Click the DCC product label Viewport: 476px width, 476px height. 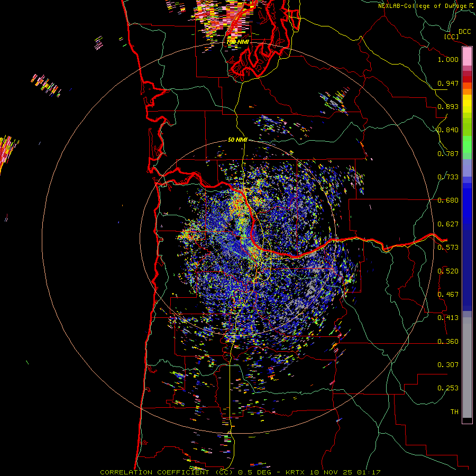point(464,32)
